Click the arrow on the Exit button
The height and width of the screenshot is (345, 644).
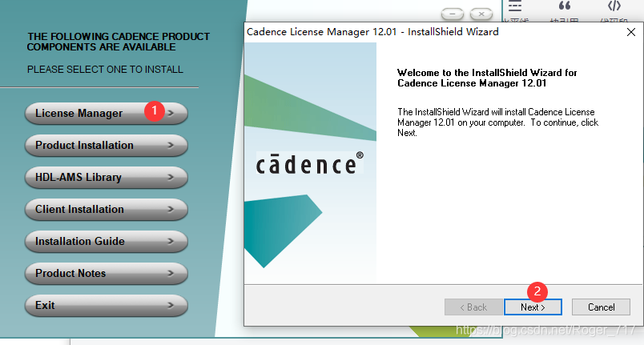(171, 305)
